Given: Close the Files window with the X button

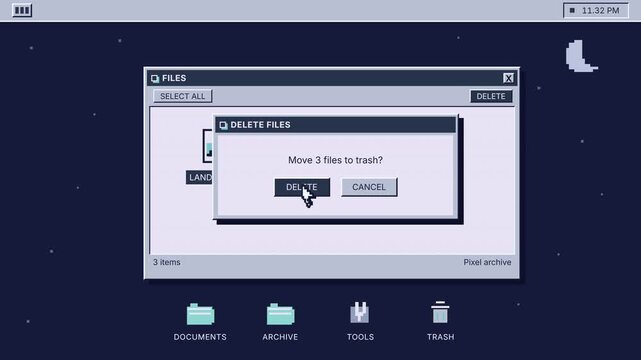Looking at the screenshot, I should (508, 78).
